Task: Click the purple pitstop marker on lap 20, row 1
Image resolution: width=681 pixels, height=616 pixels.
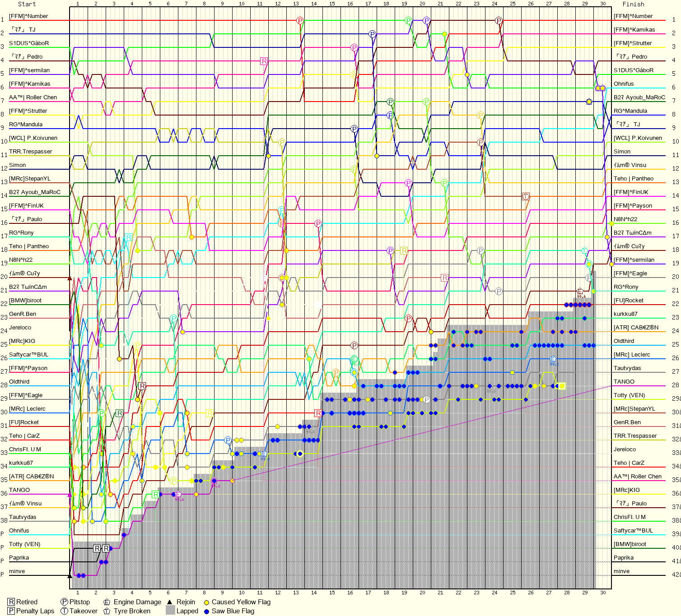Action: [426, 21]
